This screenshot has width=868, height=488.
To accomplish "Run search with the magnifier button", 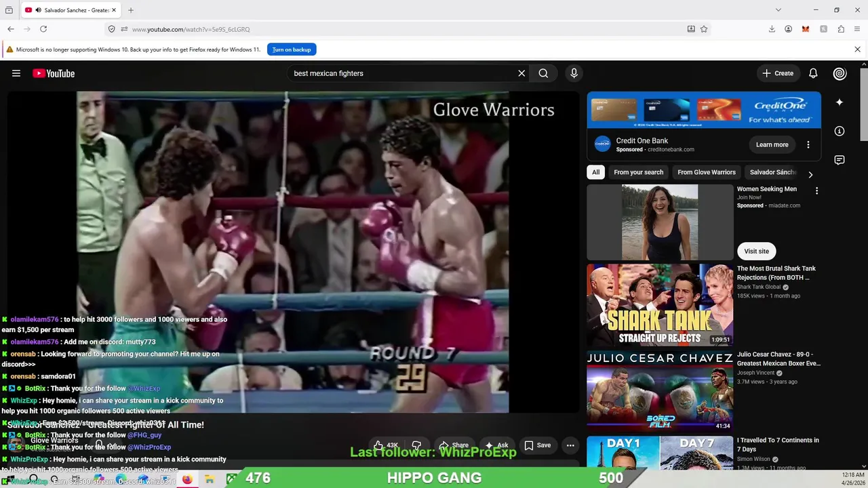I will click(543, 73).
